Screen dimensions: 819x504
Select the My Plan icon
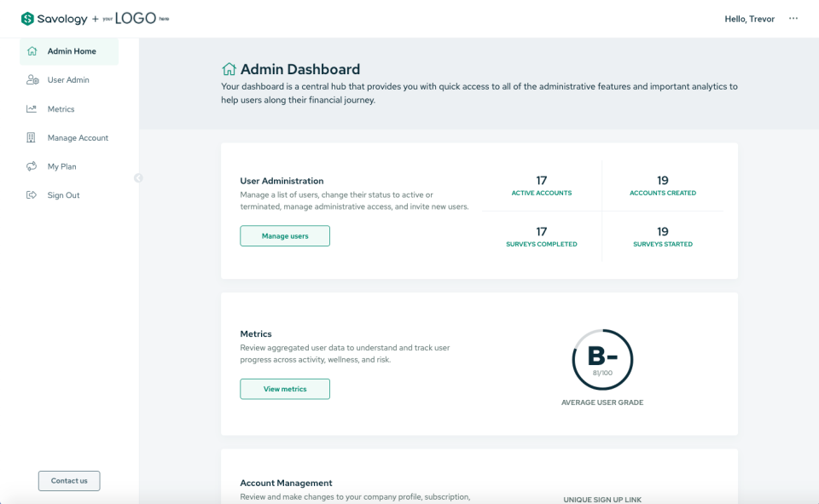tap(32, 165)
